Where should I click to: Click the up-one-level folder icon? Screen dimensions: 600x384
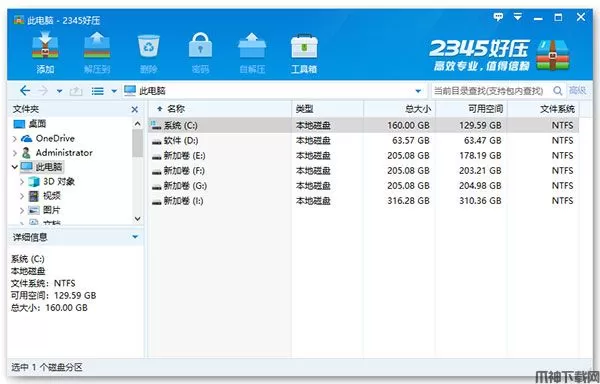pos(76,91)
